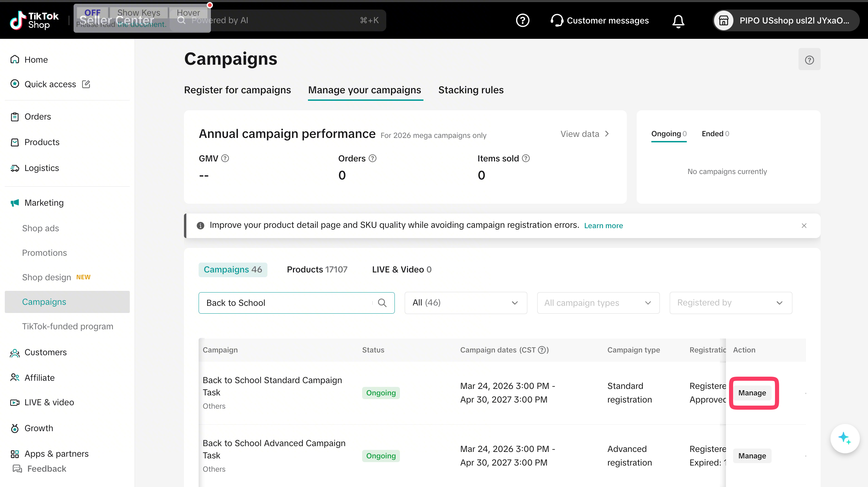Click the search magnifier in campaign field

tap(382, 303)
